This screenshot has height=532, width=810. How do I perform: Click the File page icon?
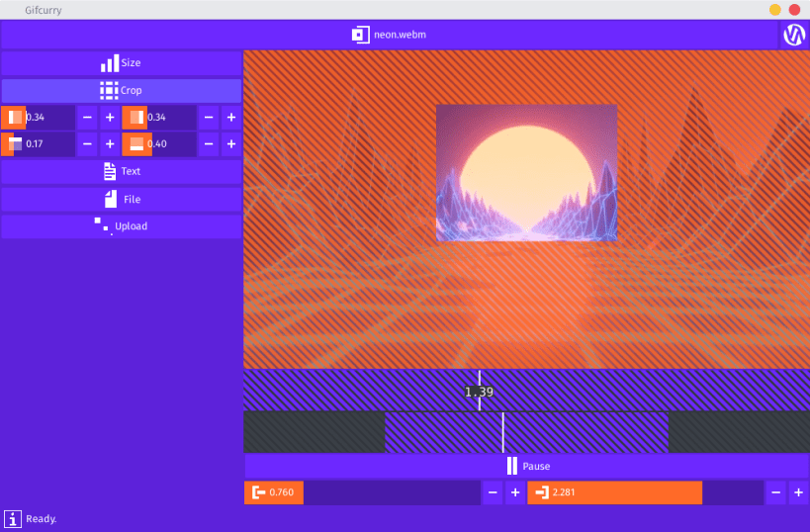click(111, 199)
